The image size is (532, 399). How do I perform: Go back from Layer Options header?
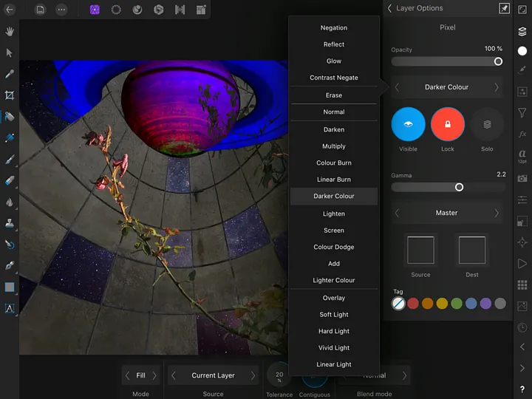coord(390,8)
